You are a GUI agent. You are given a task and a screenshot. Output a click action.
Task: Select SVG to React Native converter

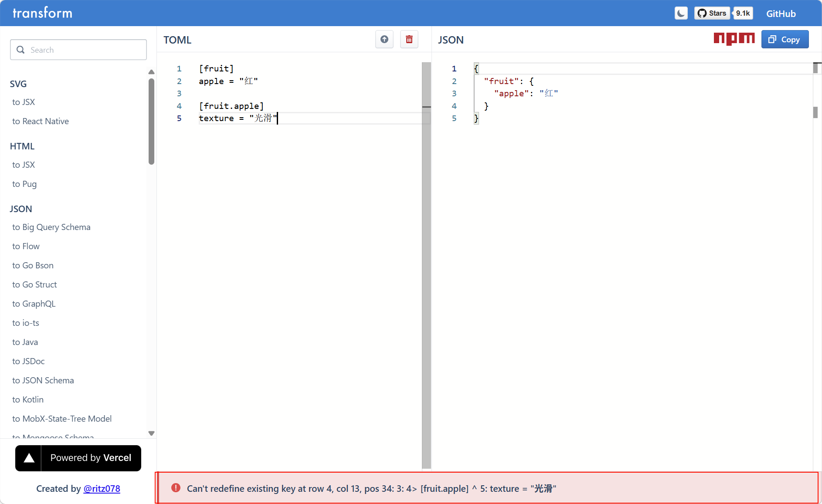(41, 121)
